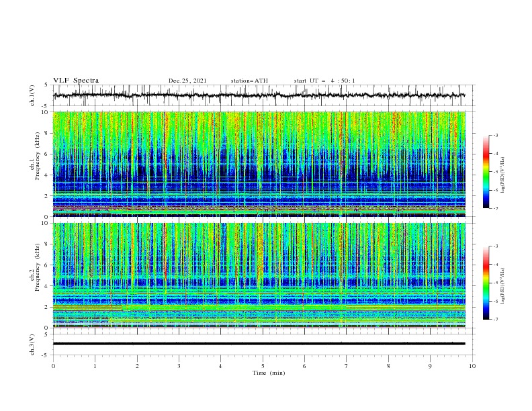532x411 pixels.
Task: Click the "VLF Spectra" title text
Action: pyautogui.click(x=76, y=81)
